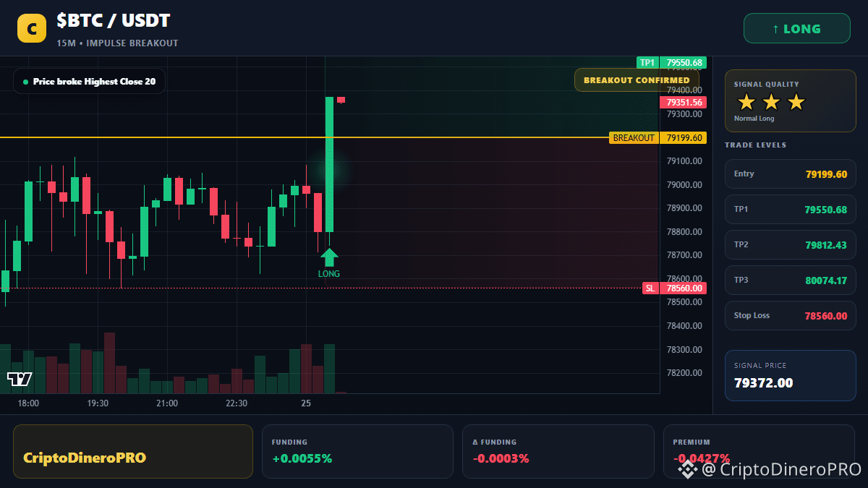Screen dimensions: 868x488
Task: Click the tall green breakout candle
Action: (329, 164)
